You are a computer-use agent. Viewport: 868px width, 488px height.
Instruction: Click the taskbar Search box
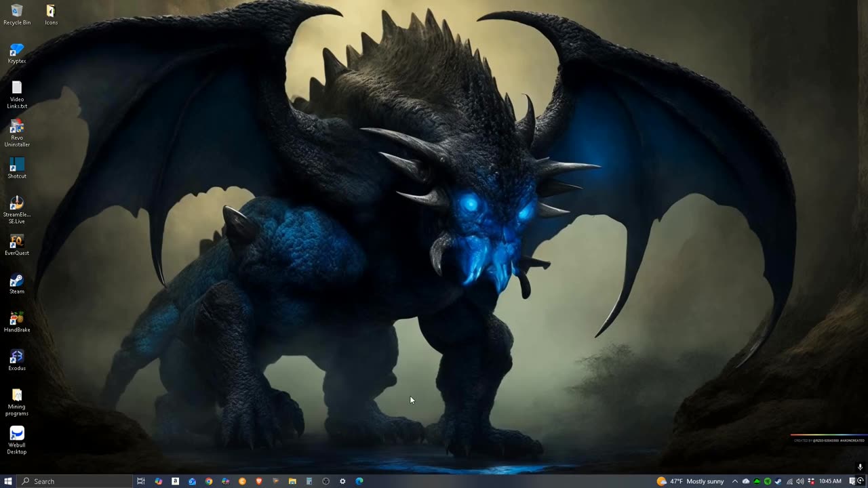click(x=75, y=481)
